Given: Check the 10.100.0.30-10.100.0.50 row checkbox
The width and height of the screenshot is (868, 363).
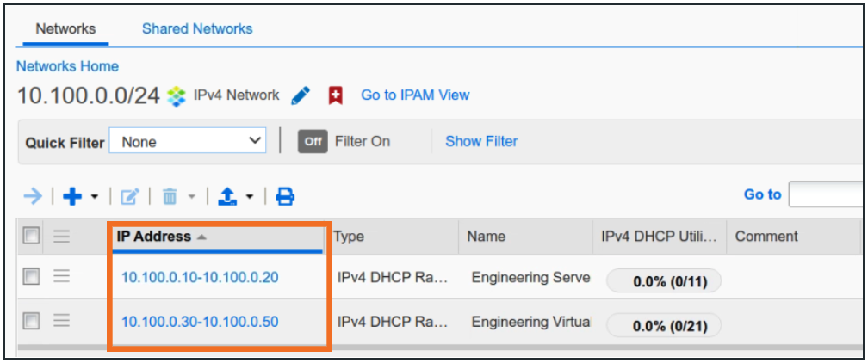Looking at the screenshot, I should point(32,321).
